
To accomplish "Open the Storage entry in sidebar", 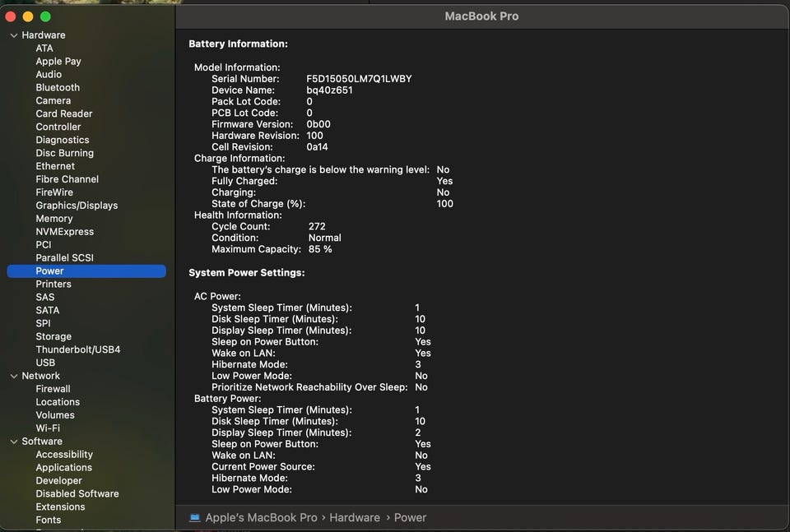I will click(53, 336).
